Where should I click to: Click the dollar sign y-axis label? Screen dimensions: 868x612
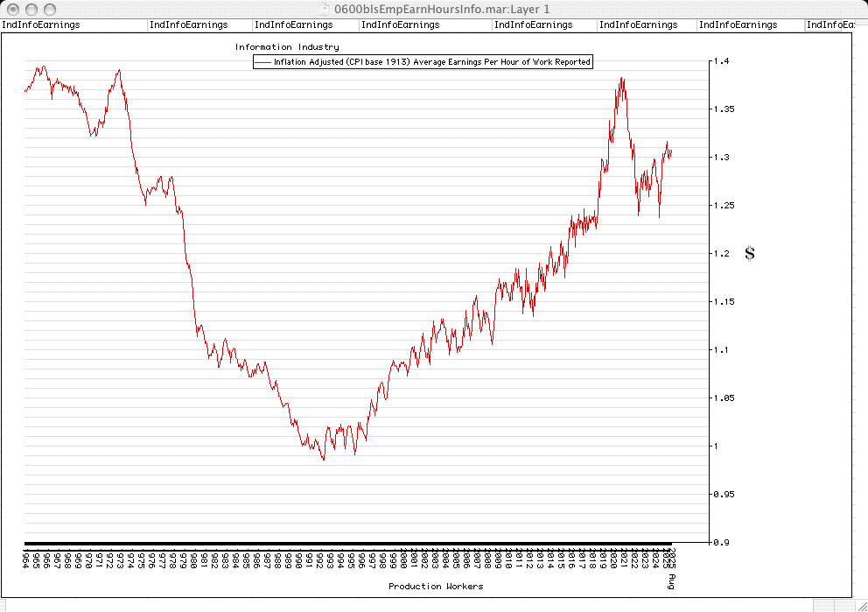749,254
